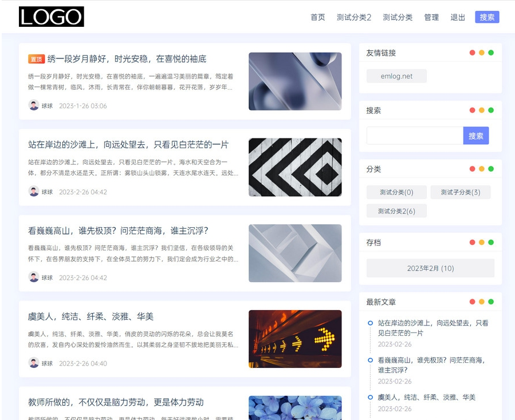Click the abstract blue glass thumbnail
This screenshot has width=515, height=420.
[295, 81]
